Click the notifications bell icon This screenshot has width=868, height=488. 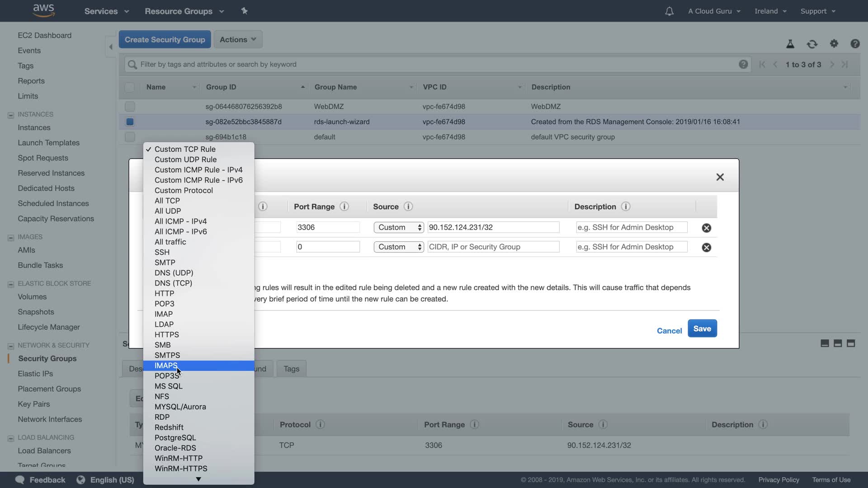[x=669, y=11]
